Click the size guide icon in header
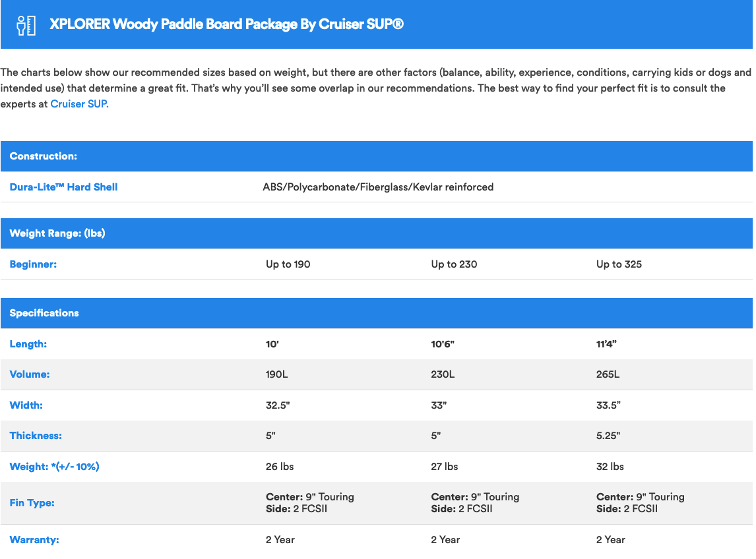 pyautogui.click(x=26, y=25)
